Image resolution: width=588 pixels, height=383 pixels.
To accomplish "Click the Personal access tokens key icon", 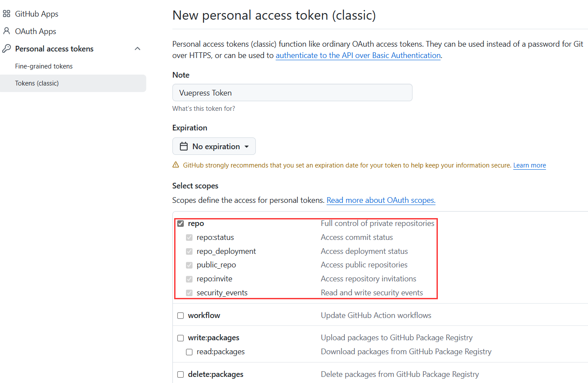I will pos(7,49).
